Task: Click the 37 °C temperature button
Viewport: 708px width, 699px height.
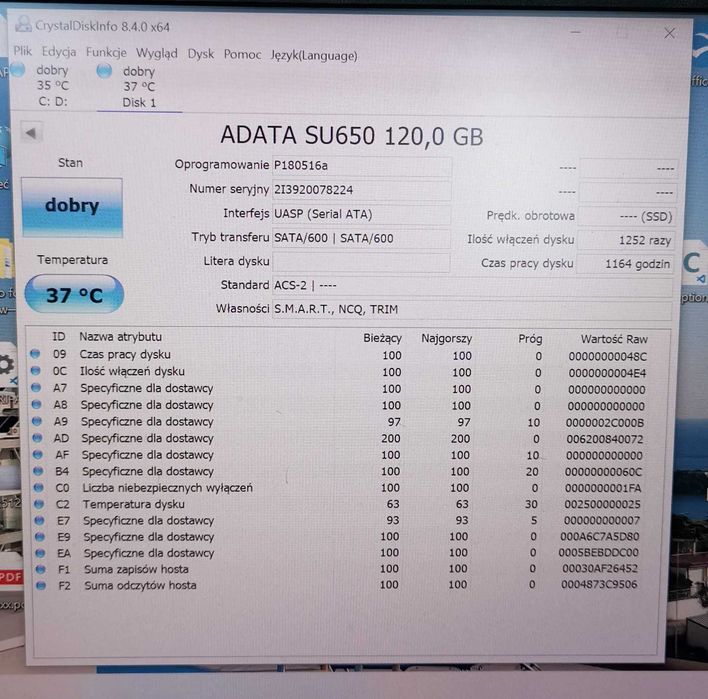Action: 74,294
